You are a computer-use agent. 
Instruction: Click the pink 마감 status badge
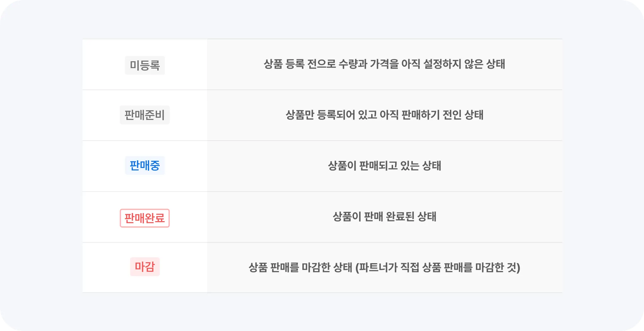point(145,267)
